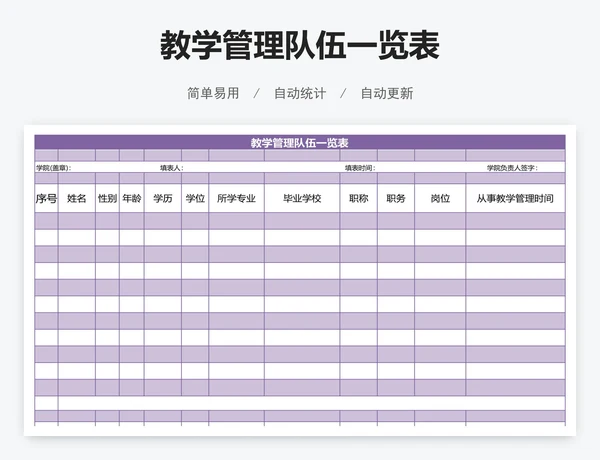Select the 从事教学管理时间 column header

point(515,198)
